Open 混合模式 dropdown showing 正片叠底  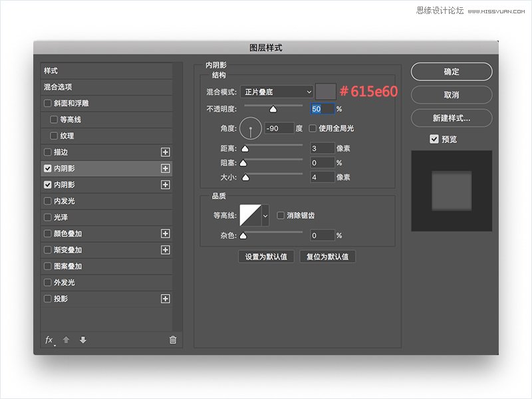277,92
